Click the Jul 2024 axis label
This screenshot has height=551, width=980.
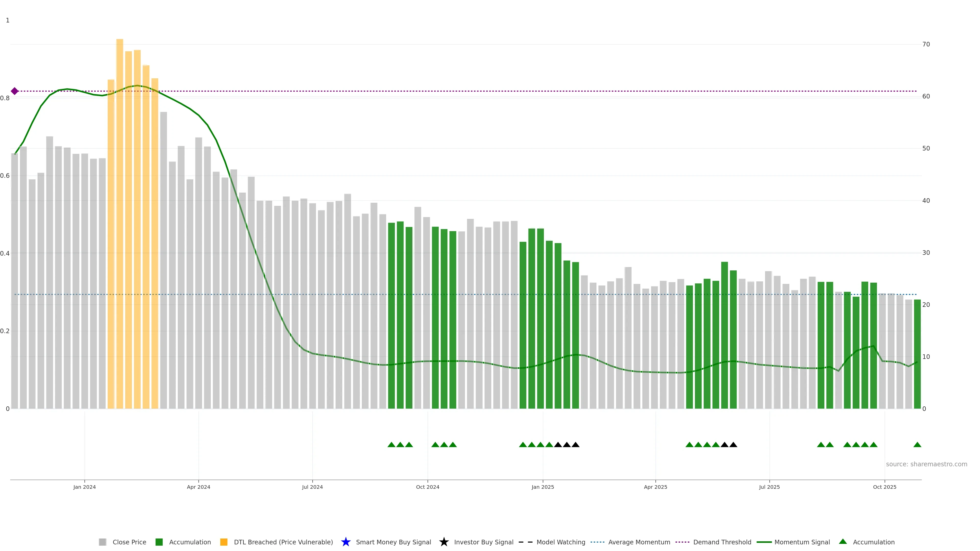pyautogui.click(x=312, y=487)
